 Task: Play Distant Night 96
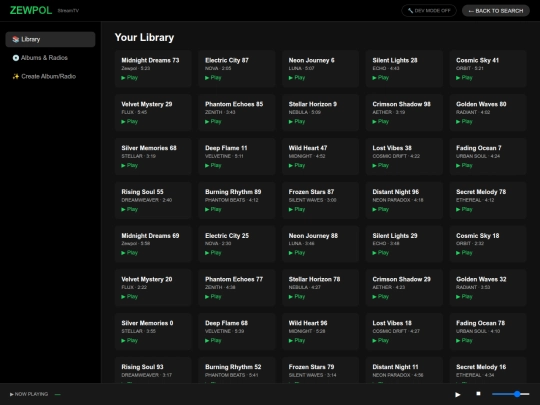[x=381, y=209]
